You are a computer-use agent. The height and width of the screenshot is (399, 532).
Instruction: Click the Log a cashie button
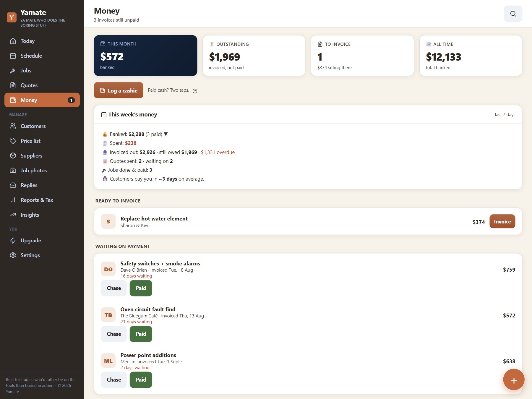click(x=119, y=90)
